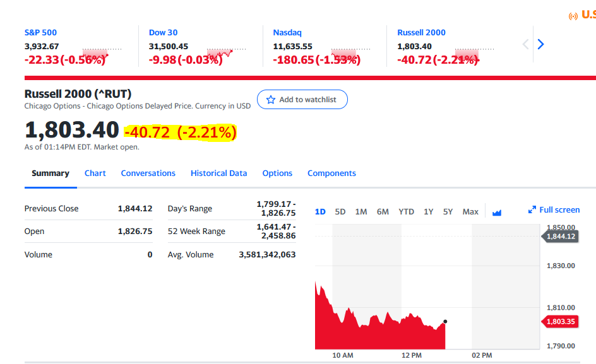
Task: Click the Full screen expand arrows icon
Action: (532, 209)
